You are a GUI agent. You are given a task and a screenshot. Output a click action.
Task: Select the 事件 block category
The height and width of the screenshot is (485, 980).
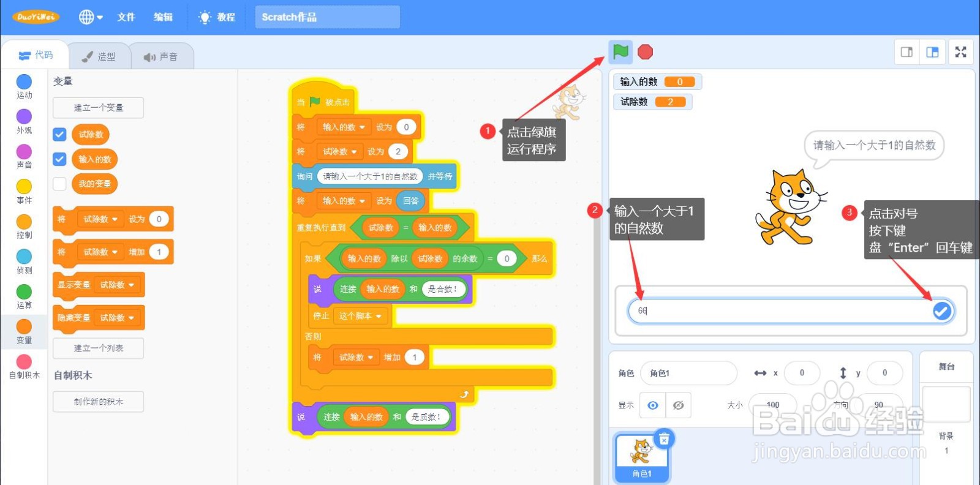pos(24,191)
